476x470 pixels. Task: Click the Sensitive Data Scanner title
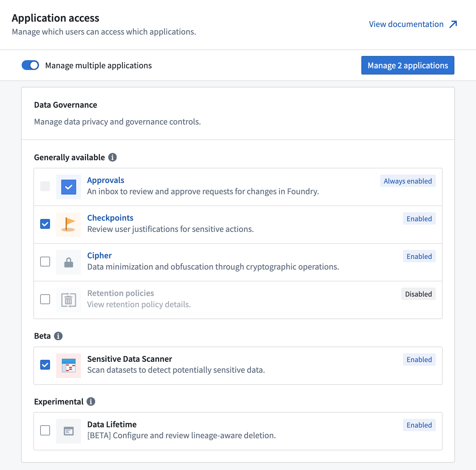point(130,359)
